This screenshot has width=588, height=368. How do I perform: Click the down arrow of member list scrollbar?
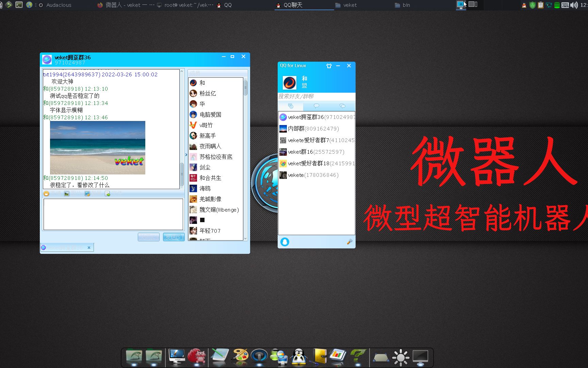click(245, 239)
